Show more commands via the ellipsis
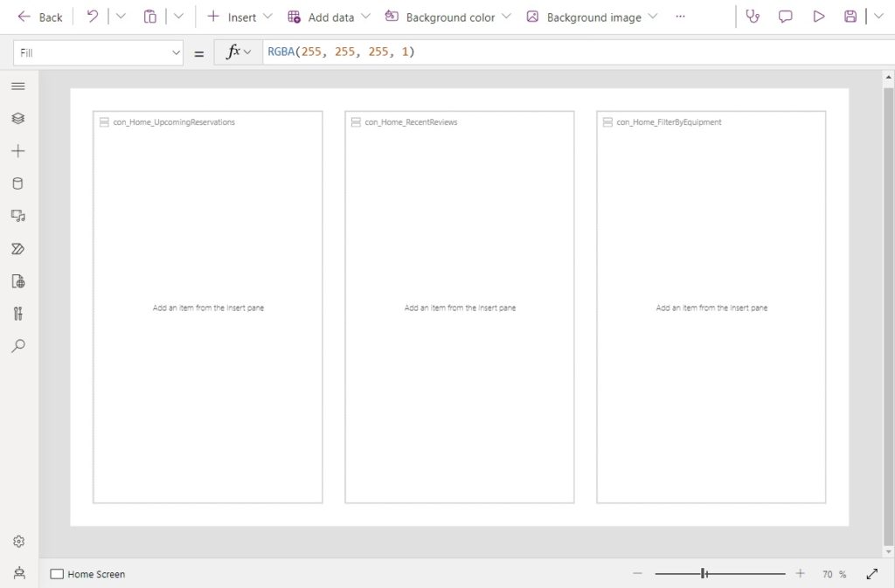Screen dimensions: 895x588 tap(680, 17)
